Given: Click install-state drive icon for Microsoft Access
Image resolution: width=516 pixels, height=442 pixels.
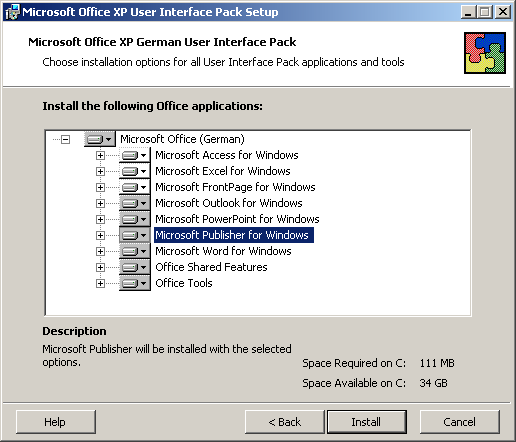Looking at the screenshot, I should click(x=135, y=155).
